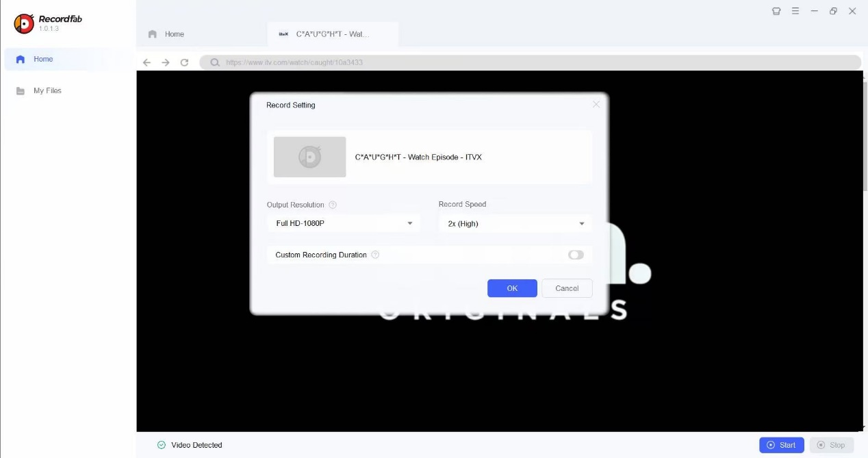Go back with the left arrow icon
Screen dimensions: 868x458
click(146, 62)
